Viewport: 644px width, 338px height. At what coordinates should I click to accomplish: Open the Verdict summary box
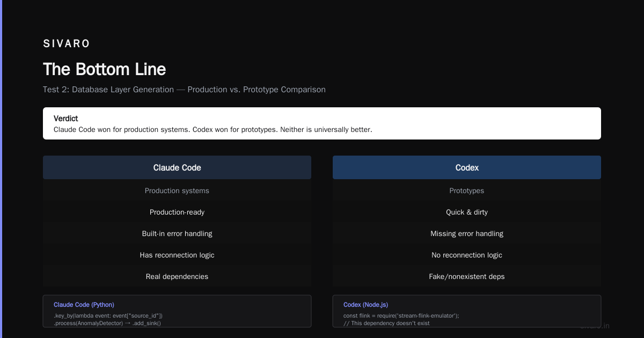pos(322,123)
